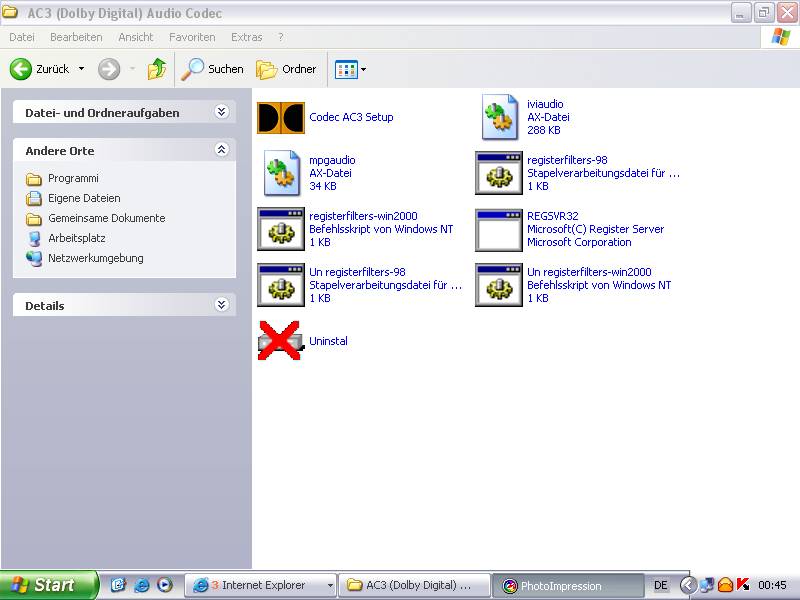The image size is (800, 600).
Task: Expand the Datei- und Ordneraufgaben panel
Action: pos(221,112)
